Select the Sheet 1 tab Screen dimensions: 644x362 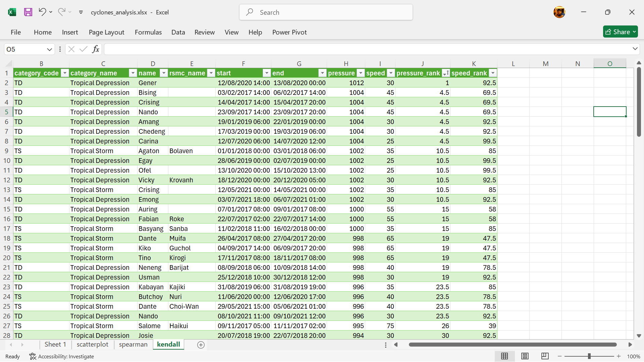pyautogui.click(x=55, y=345)
